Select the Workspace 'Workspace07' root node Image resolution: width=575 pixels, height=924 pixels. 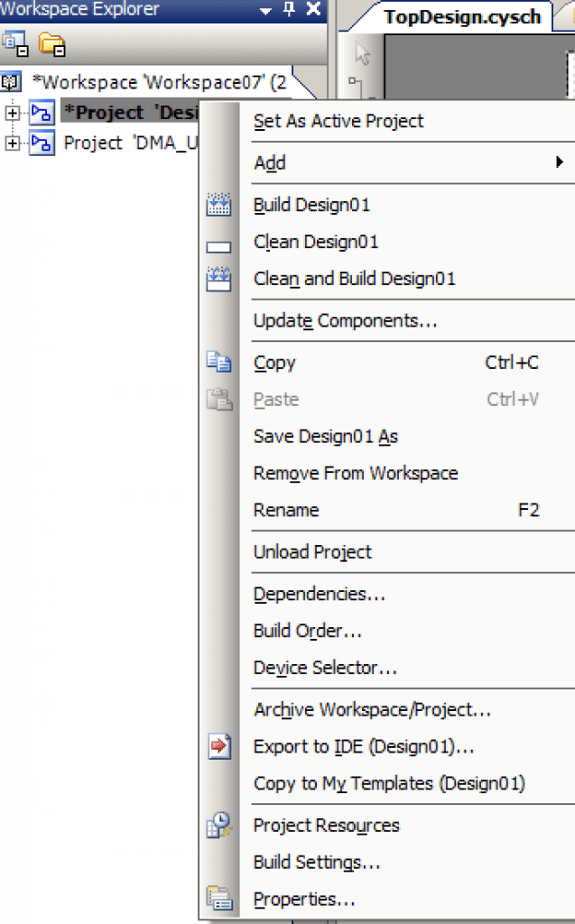click(159, 82)
